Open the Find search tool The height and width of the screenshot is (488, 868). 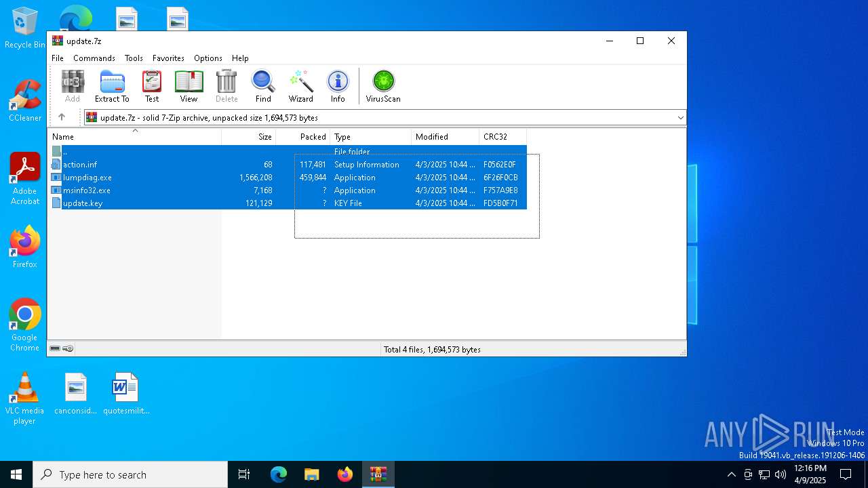click(x=263, y=86)
